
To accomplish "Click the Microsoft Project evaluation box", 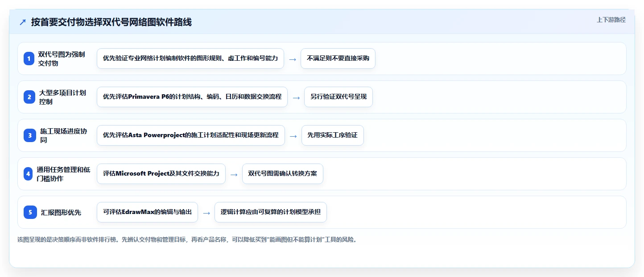I will [161, 174].
